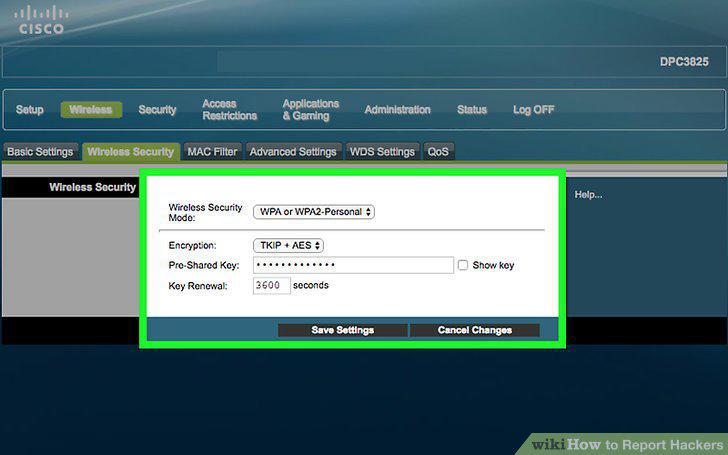The height and width of the screenshot is (455, 728).
Task: View the Status menu
Action: (x=472, y=110)
